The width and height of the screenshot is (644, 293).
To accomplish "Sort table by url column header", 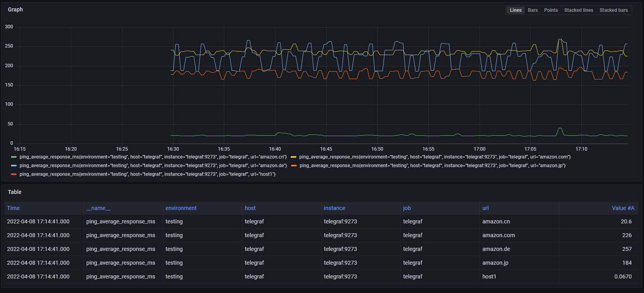I will click(x=485, y=208).
